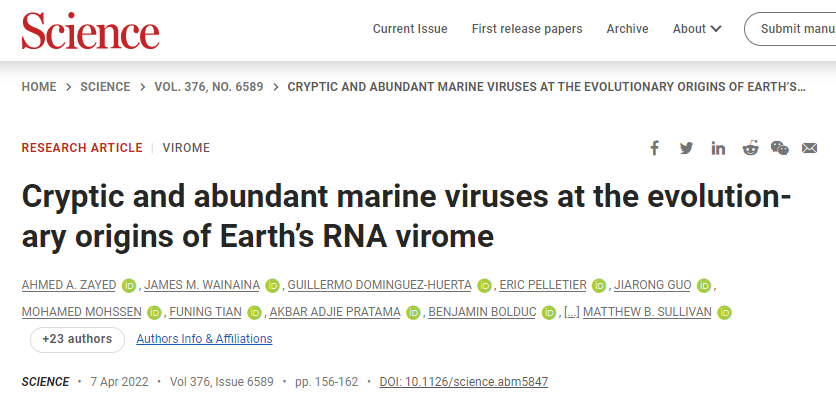View Eric Pelletier's ORCID iD icon
The width and height of the screenshot is (836, 395).
point(599,286)
